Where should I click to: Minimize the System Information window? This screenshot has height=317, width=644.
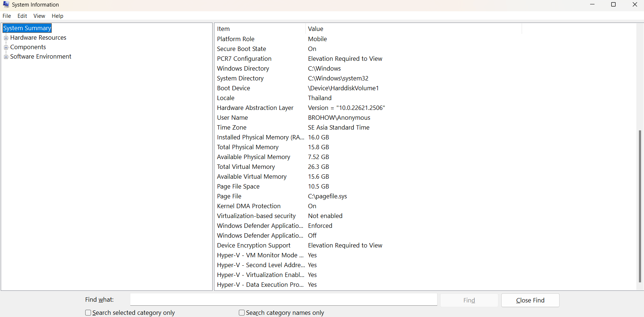592,4
